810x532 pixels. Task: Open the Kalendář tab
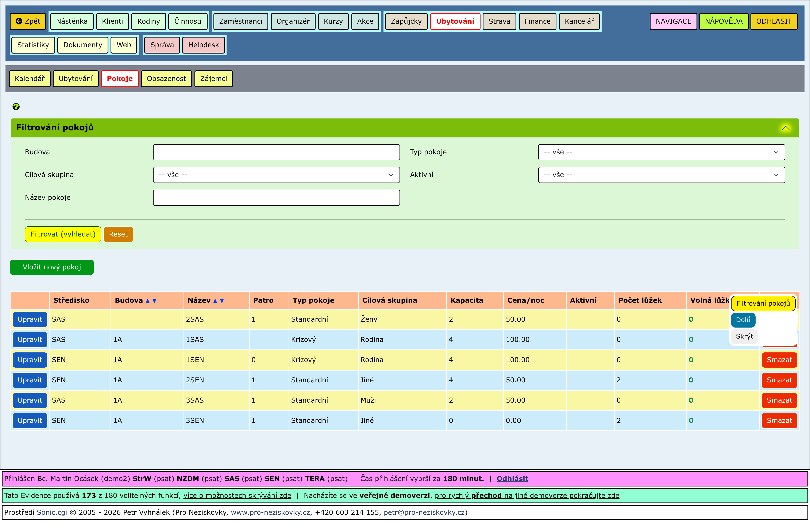(30, 79)
